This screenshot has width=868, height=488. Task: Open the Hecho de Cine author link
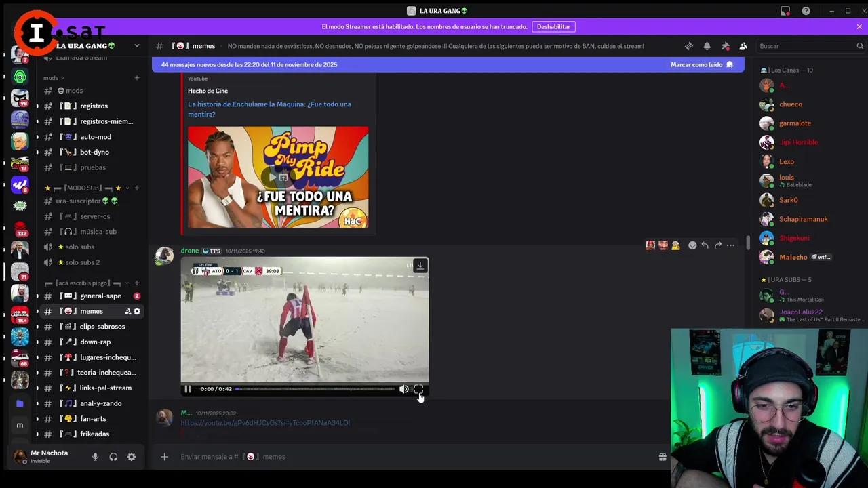pyautogui.click(x=208, y=91)
